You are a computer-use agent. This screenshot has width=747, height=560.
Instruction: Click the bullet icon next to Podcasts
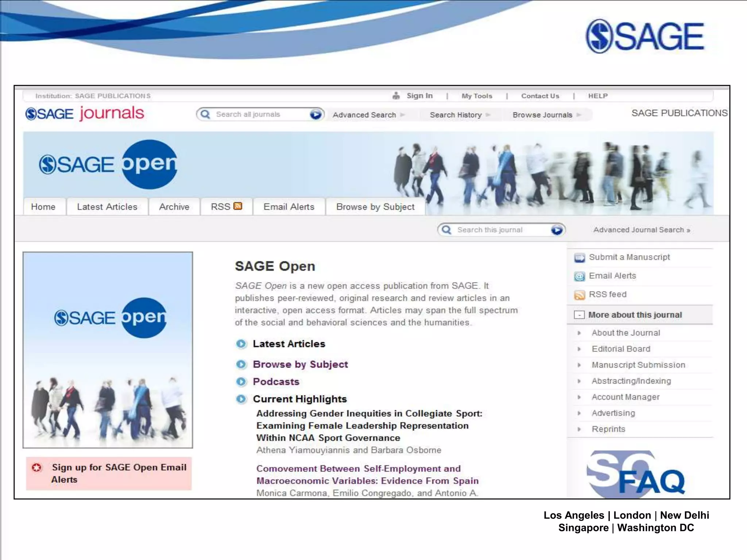click(x=241, y=382)
